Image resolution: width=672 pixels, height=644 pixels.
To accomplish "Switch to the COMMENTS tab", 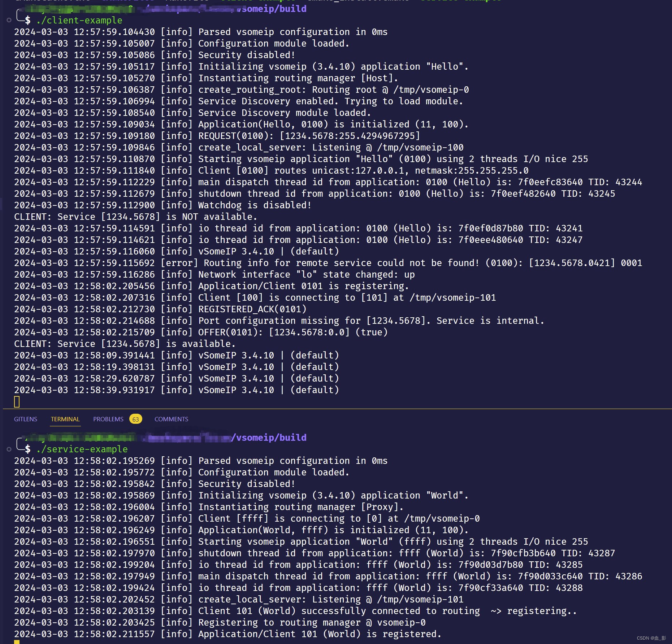I will click(171, 419).
